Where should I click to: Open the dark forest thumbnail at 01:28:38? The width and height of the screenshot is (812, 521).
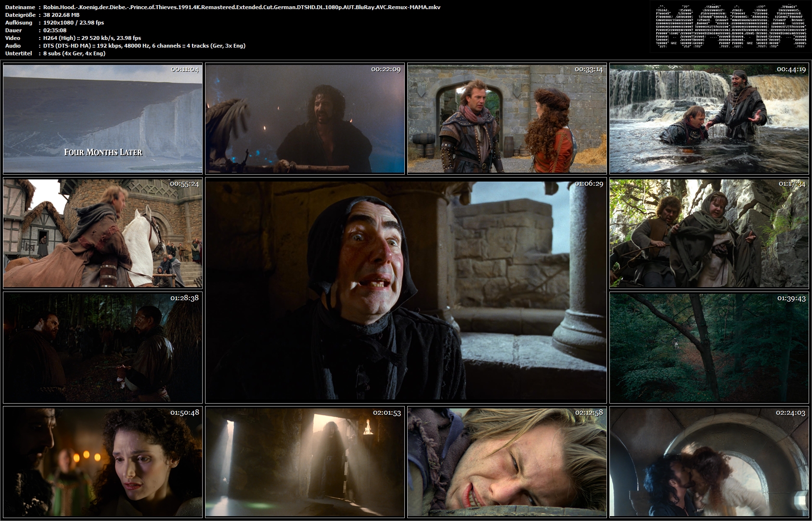click(103, 347)
